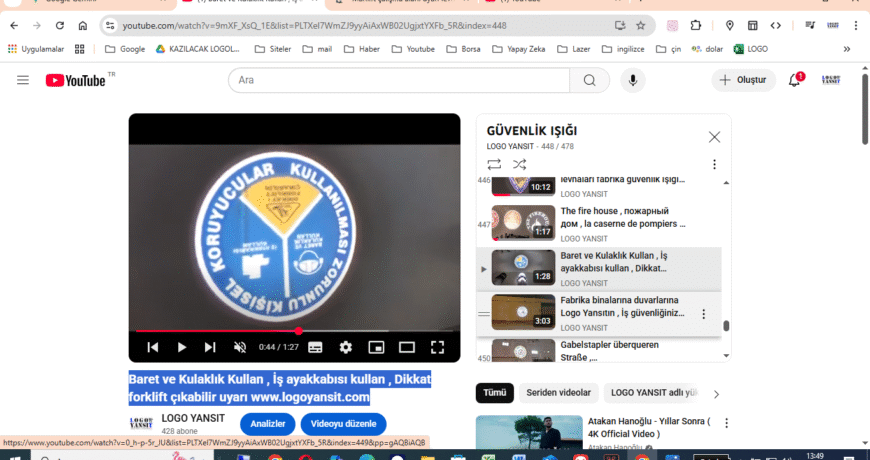Click the Analizler button
The height and width of the screenshot is (460, 870).
coord(268,424)
